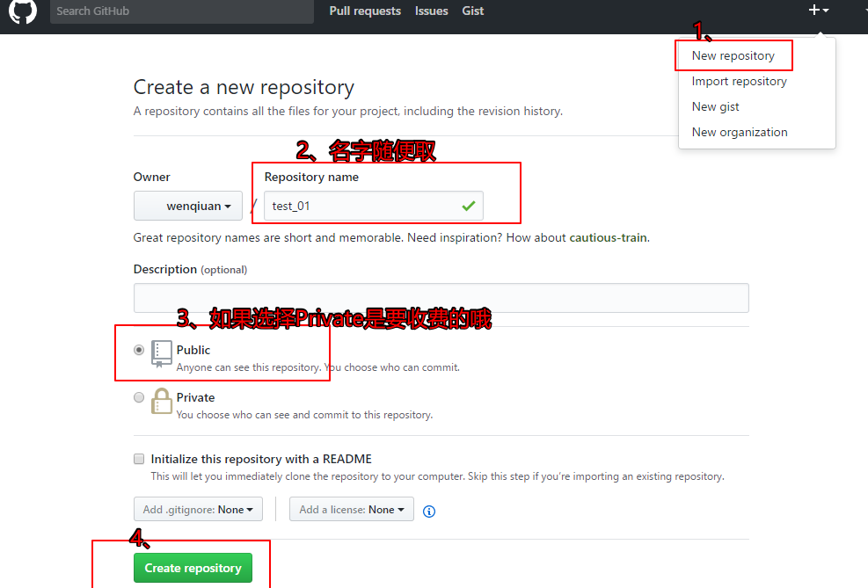Select New gist menu entry
The height and width of the screenshot is (588, 868).
click(715, 106)
